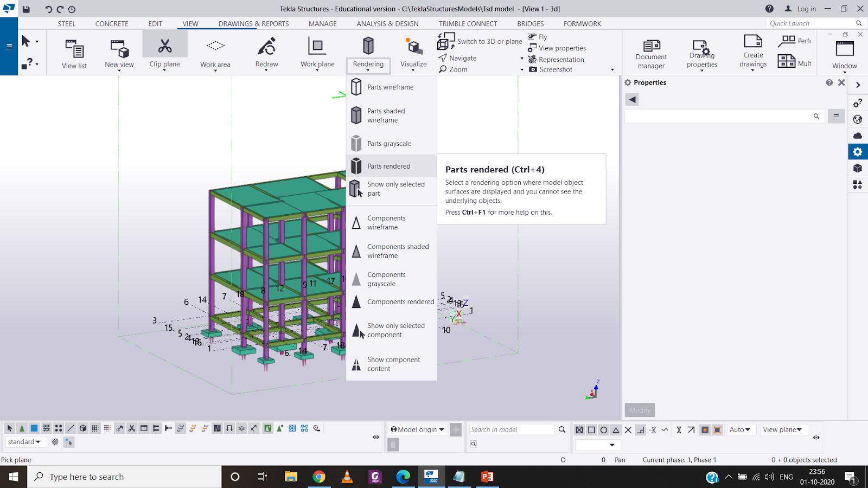The width and height of the screenshot is (868, 488).
Task: Create a New view from the ribbon
Action: click(119, 54)
